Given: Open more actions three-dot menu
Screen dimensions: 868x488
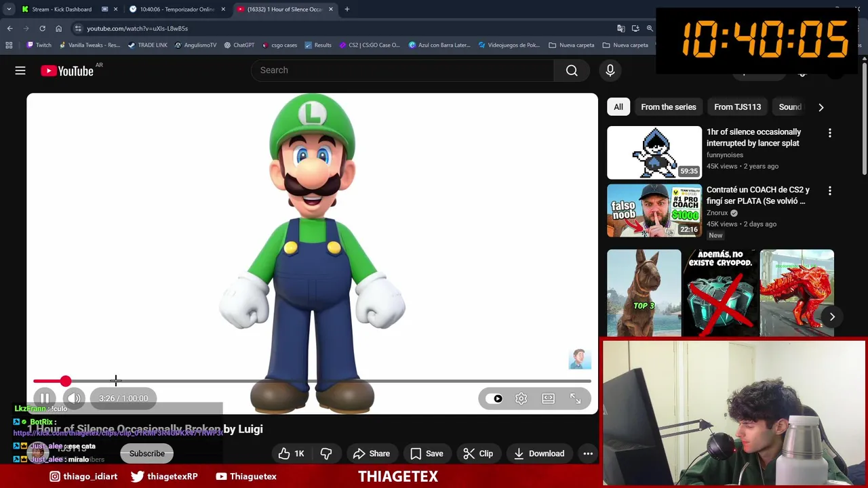Looking at the screenshot, I should tap(588, 453).
